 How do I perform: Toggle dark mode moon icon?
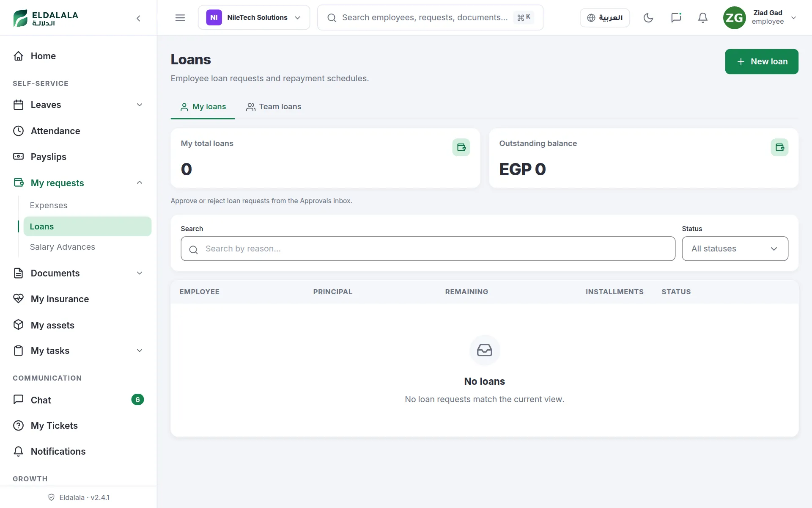[x=648, y=18]
